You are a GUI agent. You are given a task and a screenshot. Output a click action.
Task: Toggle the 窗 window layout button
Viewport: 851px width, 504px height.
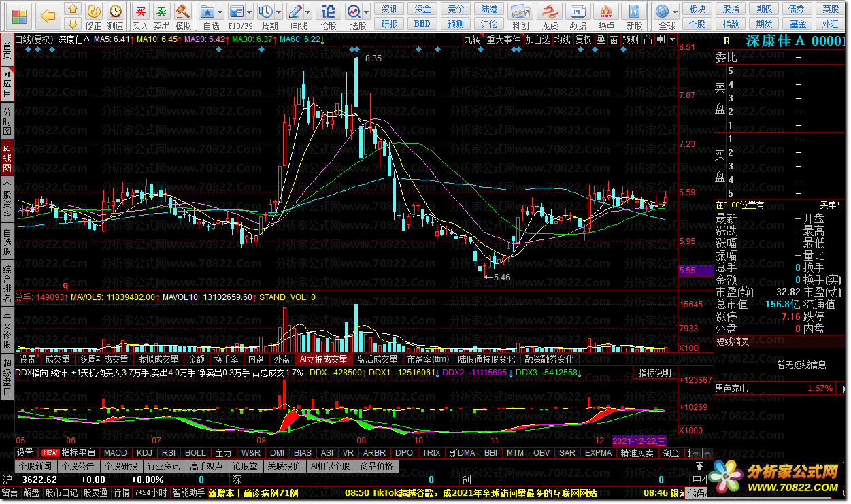click(614, 39)
